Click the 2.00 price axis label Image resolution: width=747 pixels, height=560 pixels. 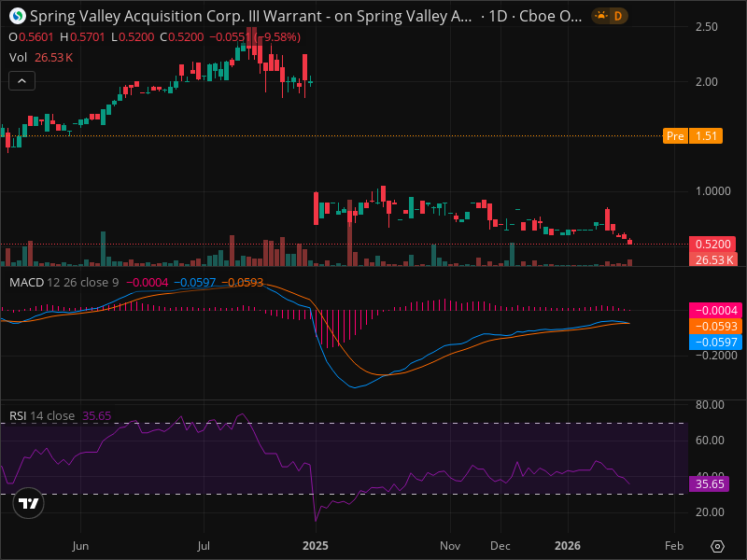707,82
